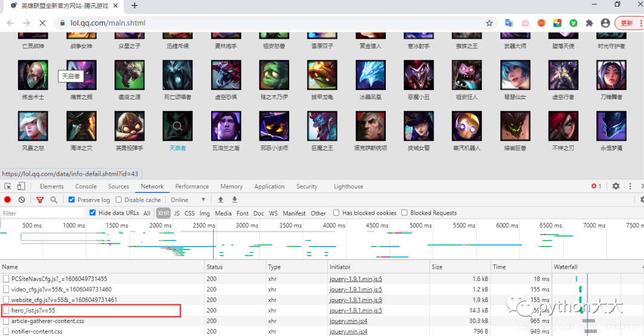Screen dimensions: 644x336
Task: Uncheck Preserve log
Action: (x=72, y=200)
